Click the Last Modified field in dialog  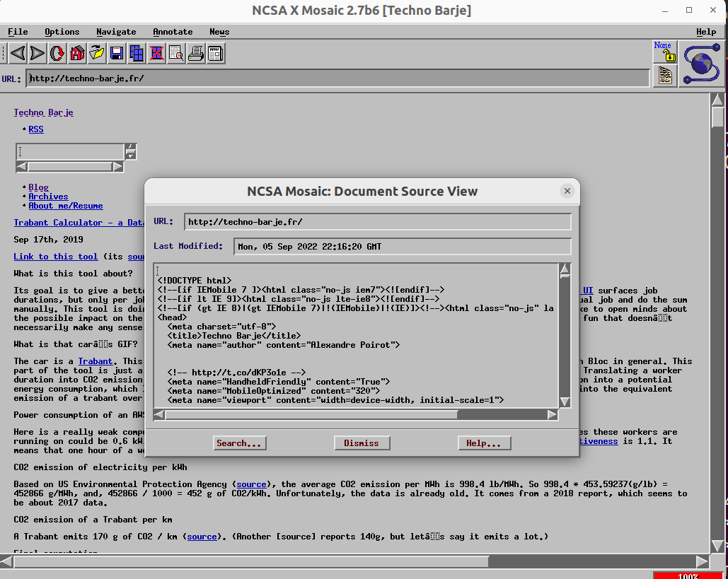pos(402,246)
